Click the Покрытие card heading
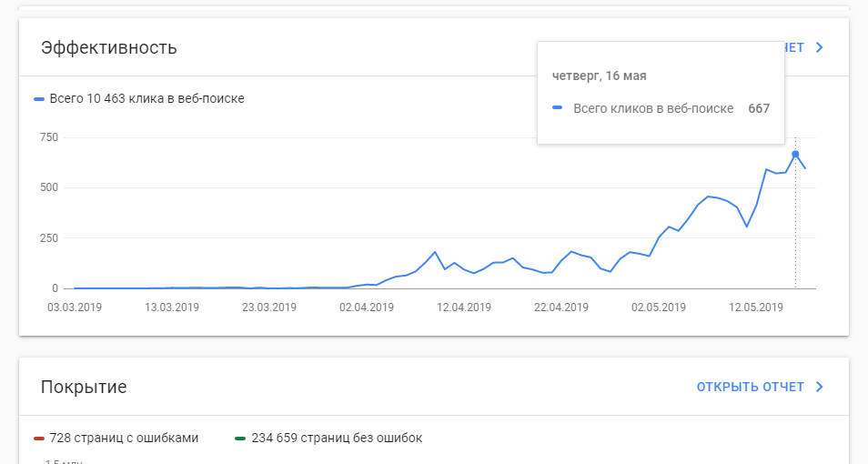This screenshot has height=464, width=868. tap(84, 387)
